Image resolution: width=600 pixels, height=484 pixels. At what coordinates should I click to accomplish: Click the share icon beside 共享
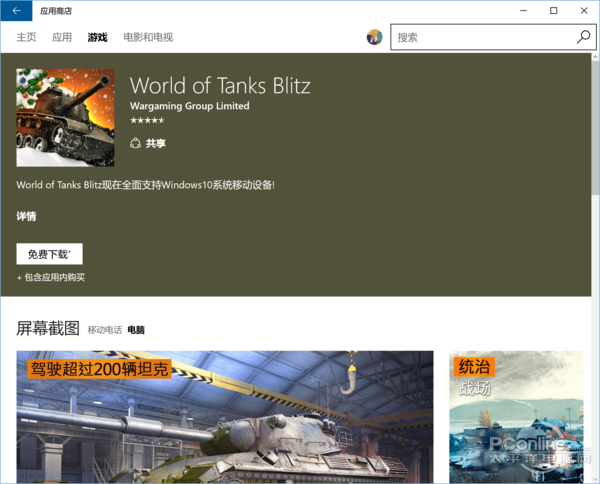135,143
